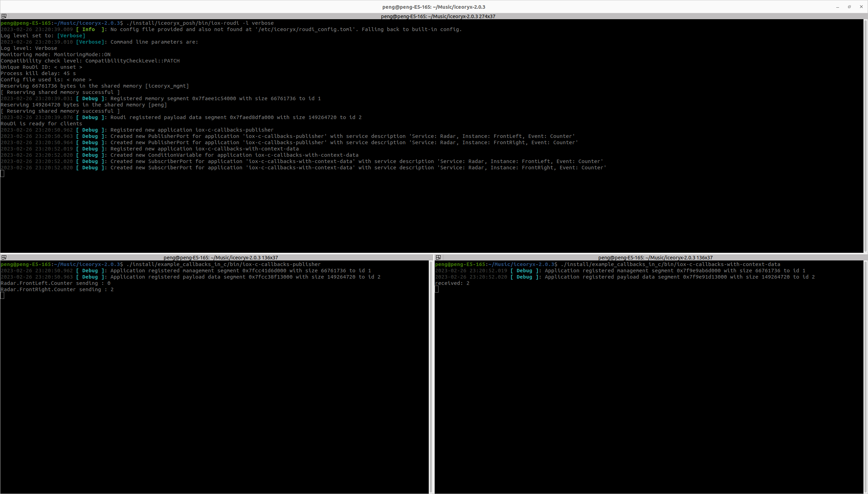The height and width of the screenshot is (494, 868).
Task: Click the iox-c-callbacks-publisher command text
Action: click(x=223, y=264)
